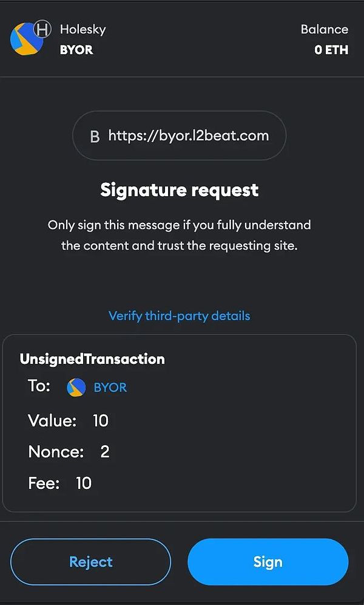Click the To: label in message
This screenshot has width=364, height=605.
pos(39,386)
